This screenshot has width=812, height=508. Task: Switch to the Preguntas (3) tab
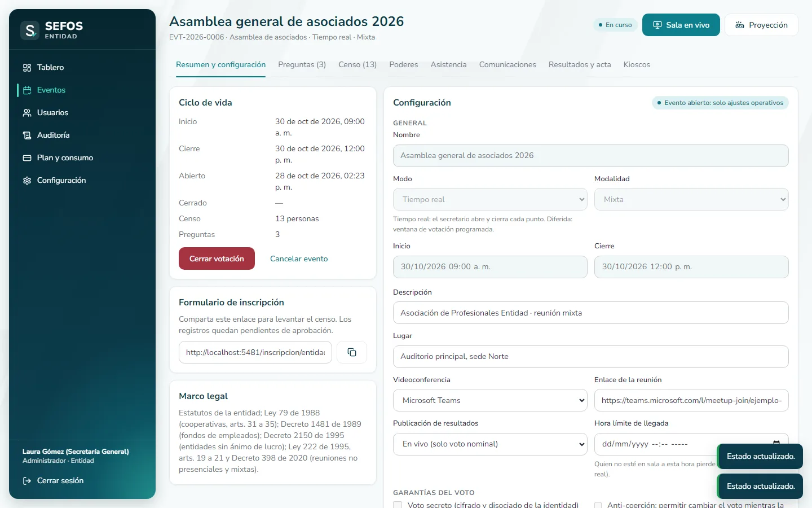(302, 65)
